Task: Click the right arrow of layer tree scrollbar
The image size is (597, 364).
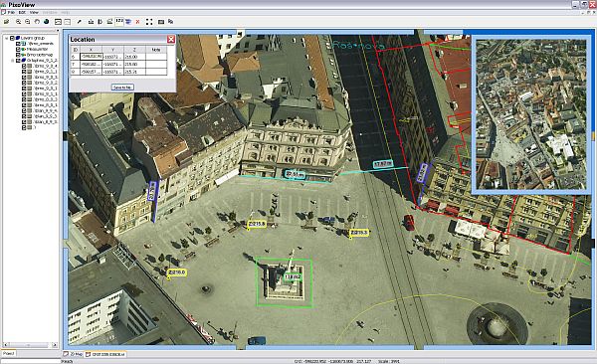Action: [x=55, y=345]
